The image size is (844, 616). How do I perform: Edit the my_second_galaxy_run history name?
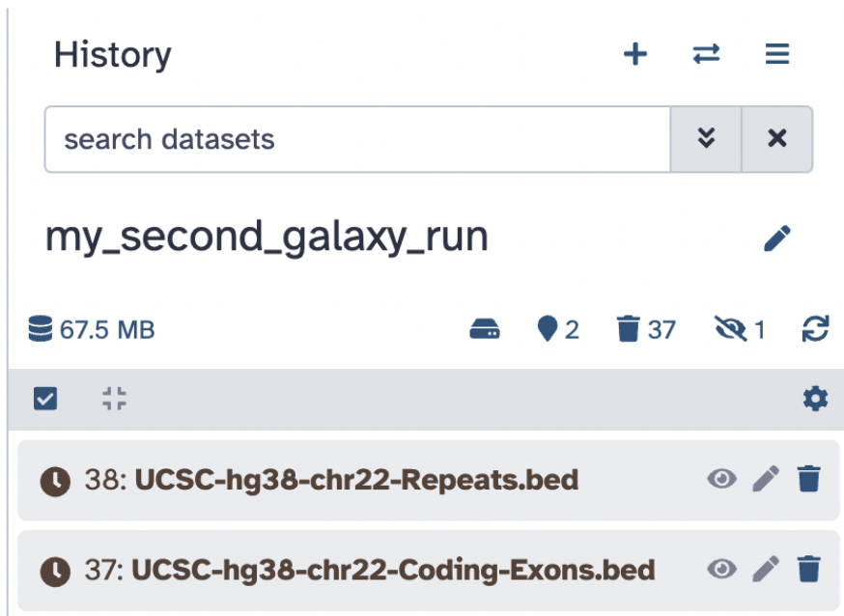[x=776, y=238]
